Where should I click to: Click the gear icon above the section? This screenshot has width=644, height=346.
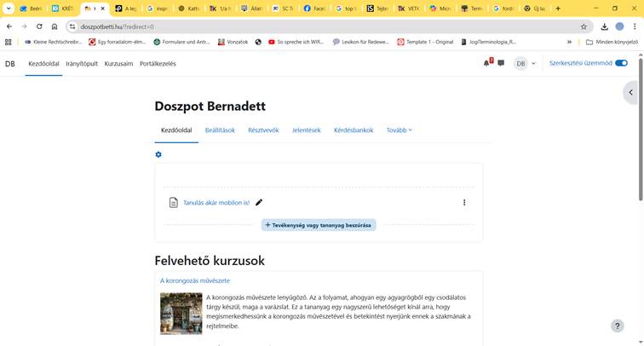point(158,154)
